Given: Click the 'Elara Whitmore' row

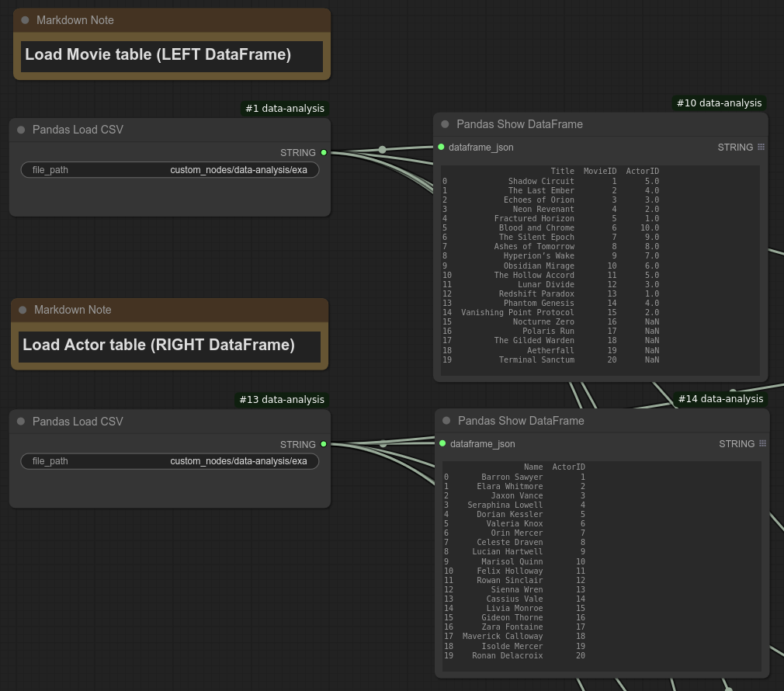Looking at the screenshot, I should coord(515,487).
